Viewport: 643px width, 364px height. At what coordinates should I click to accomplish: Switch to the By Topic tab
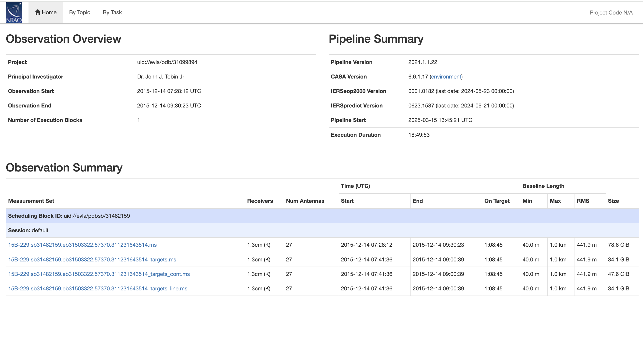coord(79,13)
